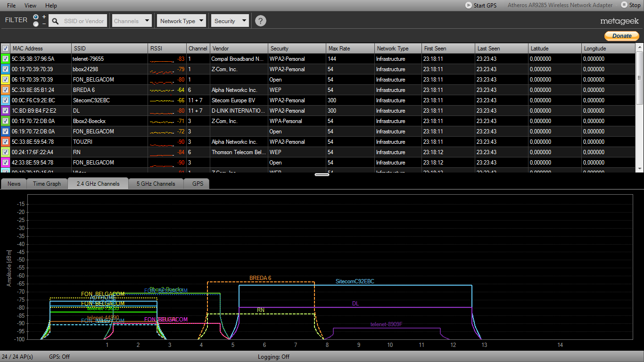Uncheck the telenet-79655 network checkbox
644x362 pixels.
(x=5, y=59)
